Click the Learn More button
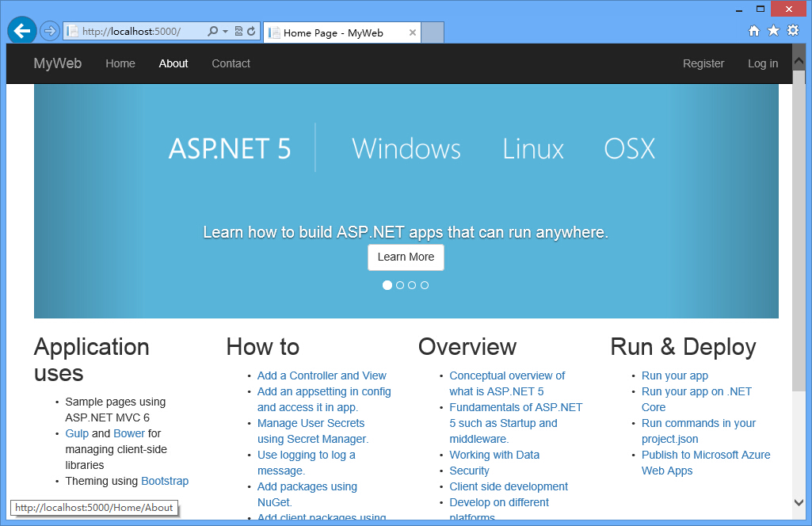Viewport: 812px width, 526px height. coord(406,257)
